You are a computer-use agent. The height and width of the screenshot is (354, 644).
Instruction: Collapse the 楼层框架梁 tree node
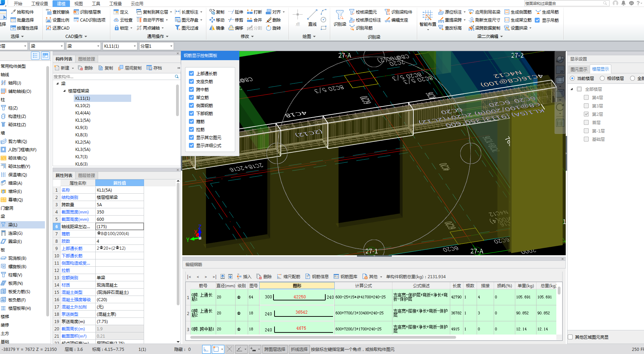click(x=64, y=91)
